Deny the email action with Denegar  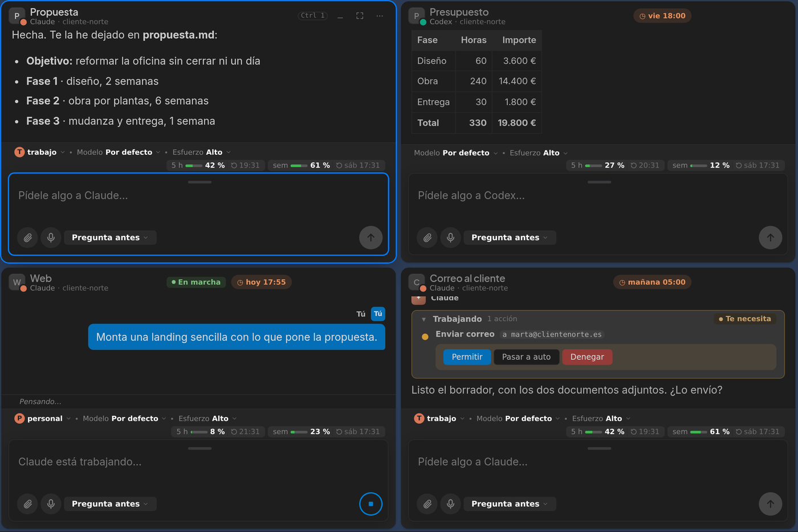tap(587, 357)
